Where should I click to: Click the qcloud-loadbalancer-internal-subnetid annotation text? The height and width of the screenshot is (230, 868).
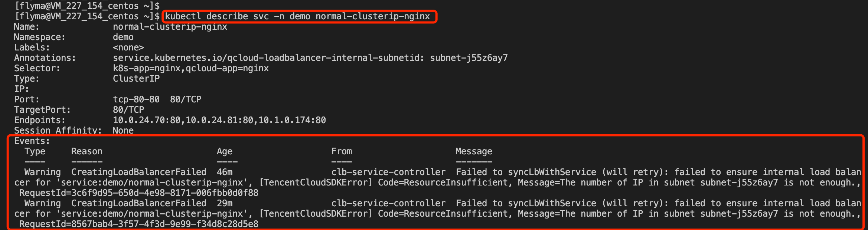(310, 58)
